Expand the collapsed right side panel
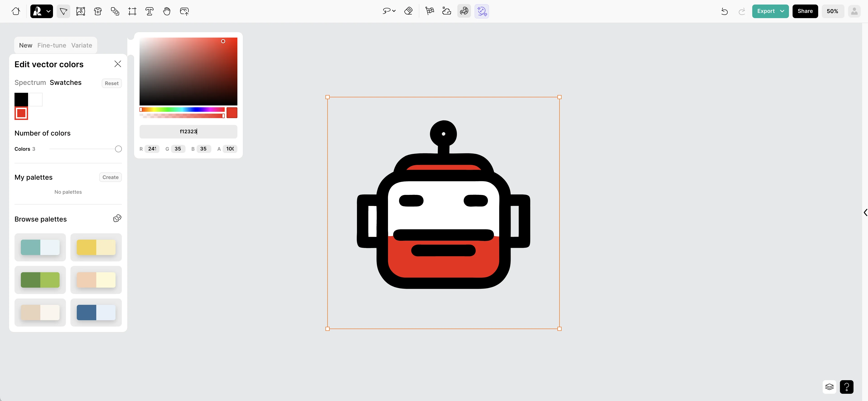Screen dimensions: 868x401 pos(865,212)
